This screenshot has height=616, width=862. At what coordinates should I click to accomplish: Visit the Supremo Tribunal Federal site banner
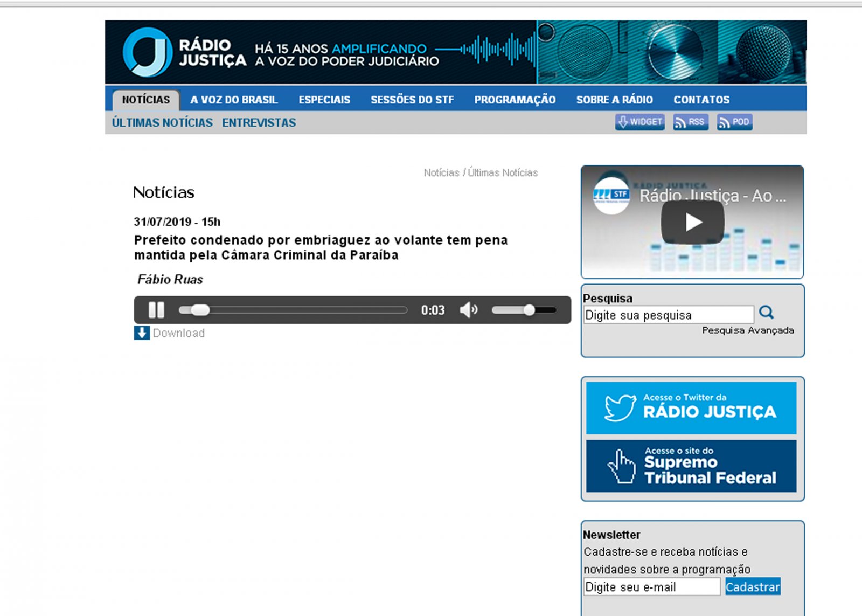pos(691,466)
